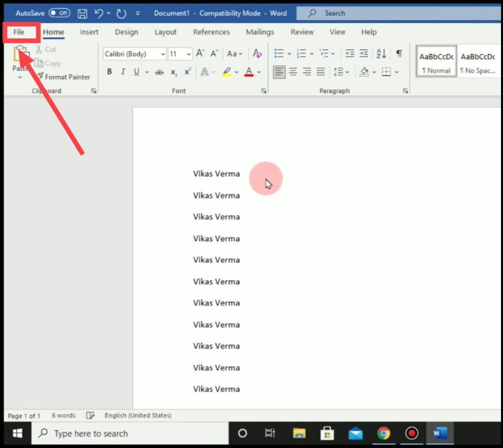Viewport: 503px width, 448px height.
Task: Switch to the Review tab
Action: [x=302, y=32]
